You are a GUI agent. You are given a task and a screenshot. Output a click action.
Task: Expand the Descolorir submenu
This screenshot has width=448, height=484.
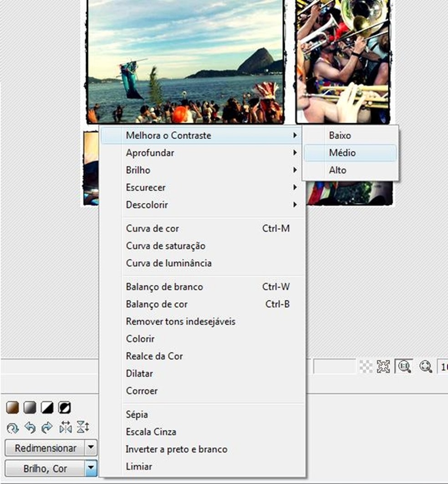202,205
